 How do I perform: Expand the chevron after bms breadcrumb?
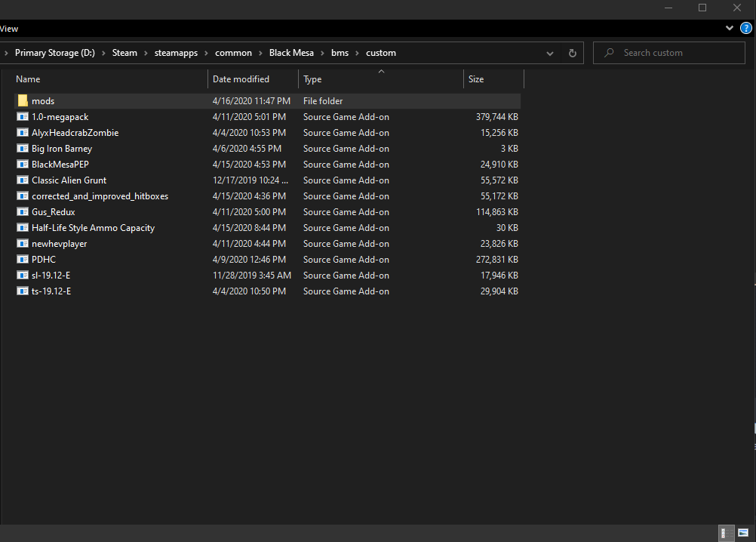(358, 53)
